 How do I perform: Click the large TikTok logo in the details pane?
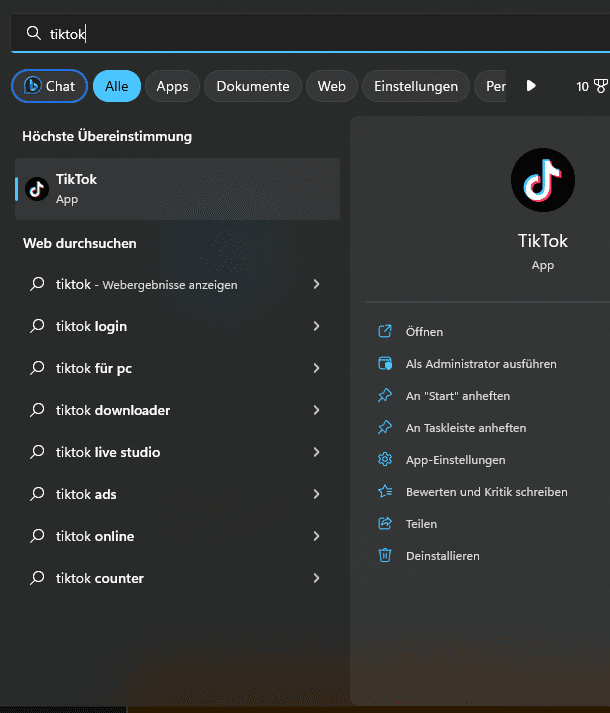[543, 180]
